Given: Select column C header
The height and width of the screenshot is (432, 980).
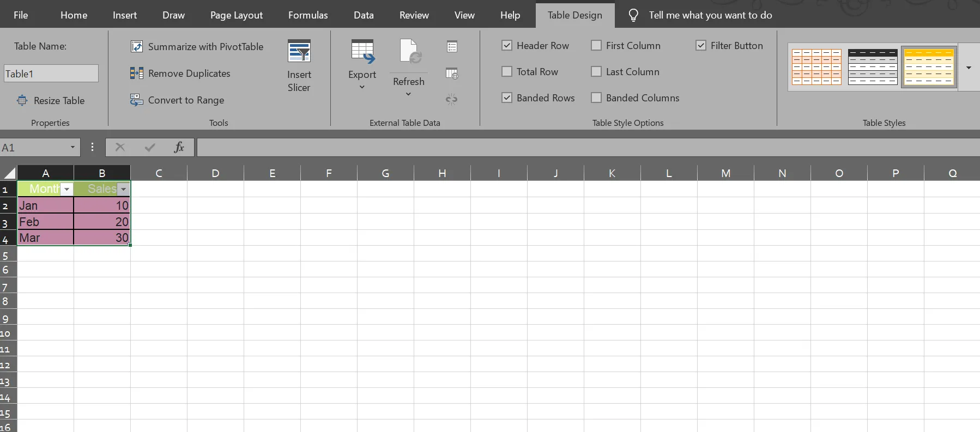Looking at the screenshot, I should [159, 173].
